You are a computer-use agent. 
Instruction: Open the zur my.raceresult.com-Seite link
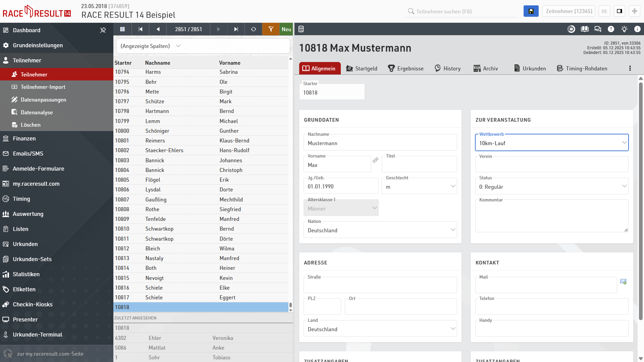click(x=50, y=354)
